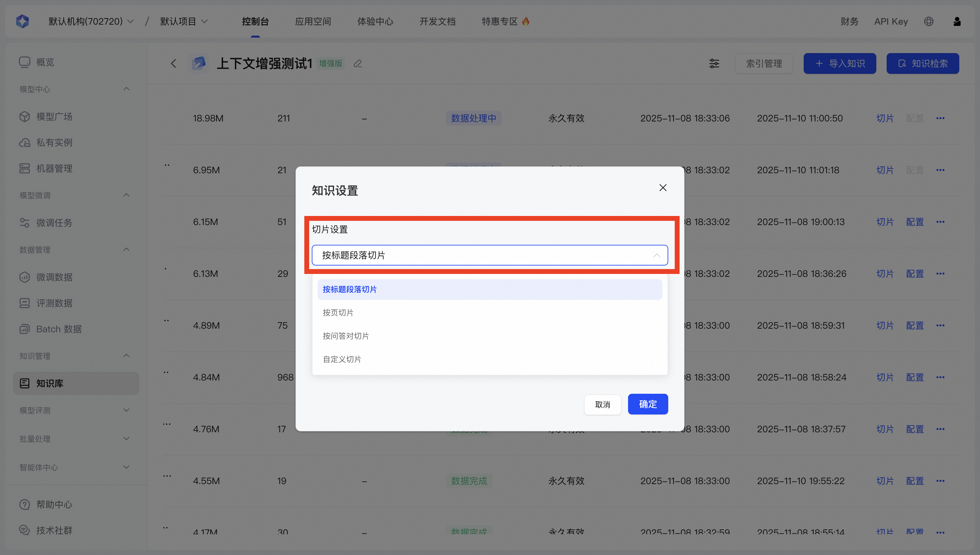
Task: Click the edit pencil icon beside 增强版
Action: 357,64
